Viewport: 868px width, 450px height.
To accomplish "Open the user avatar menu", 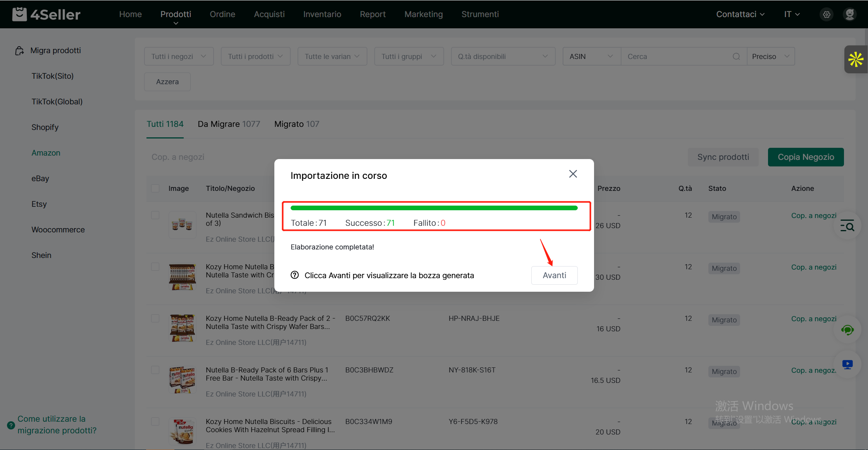I will coord(850,14).
